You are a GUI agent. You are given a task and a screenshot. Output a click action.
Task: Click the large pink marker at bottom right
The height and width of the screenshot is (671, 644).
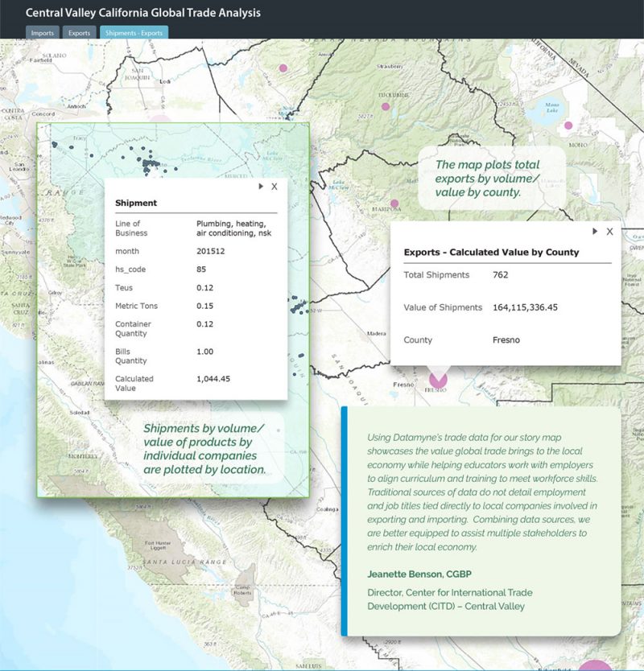594,665
